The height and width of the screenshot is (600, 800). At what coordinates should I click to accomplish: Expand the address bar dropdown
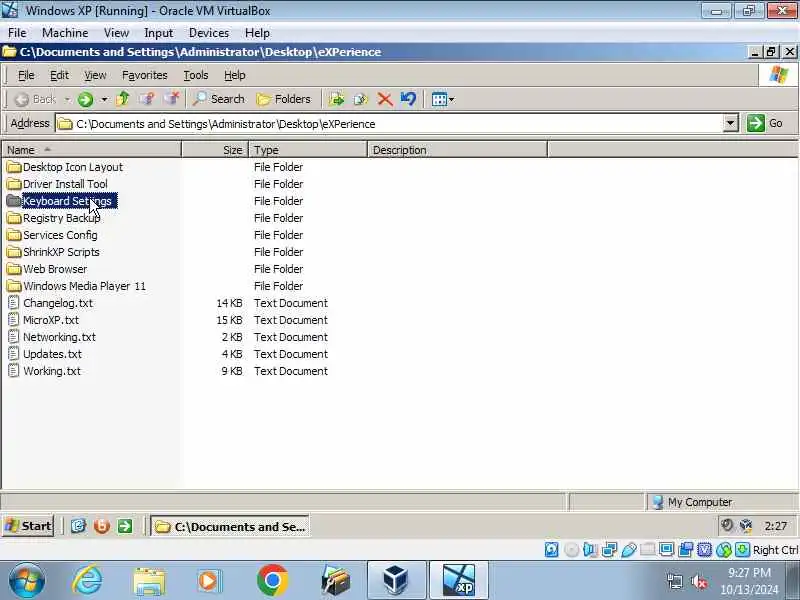(730, 123)
